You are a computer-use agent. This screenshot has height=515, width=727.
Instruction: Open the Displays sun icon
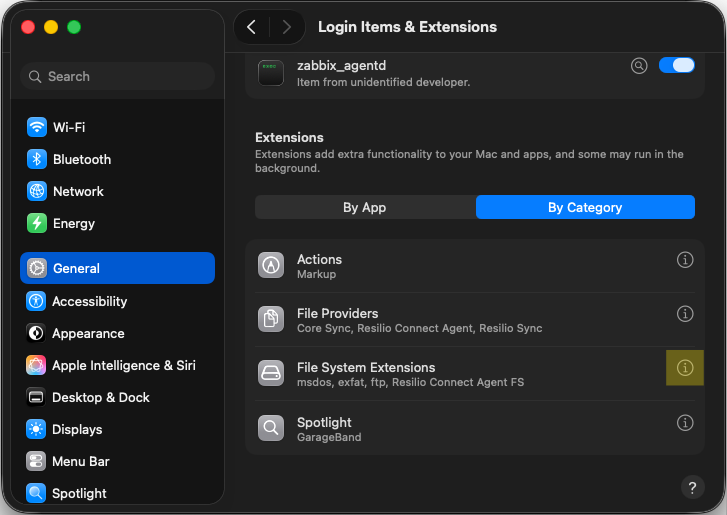point(36,429)
